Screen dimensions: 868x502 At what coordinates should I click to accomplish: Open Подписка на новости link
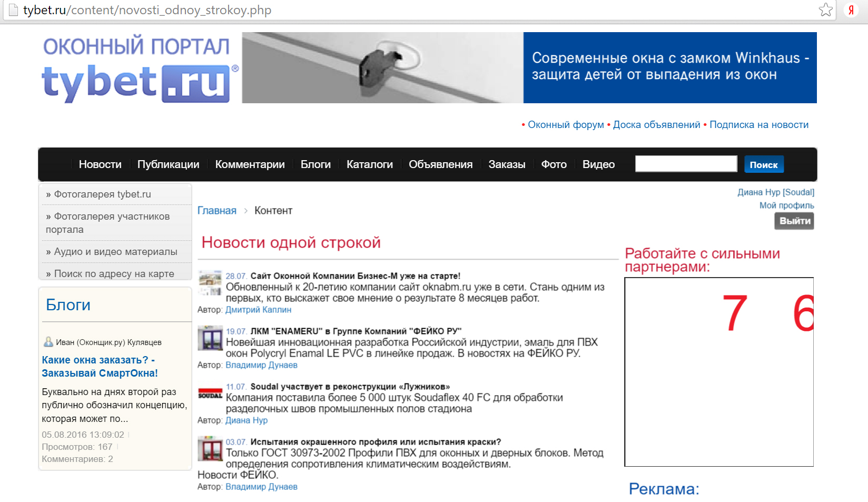[x=759, y=125]
